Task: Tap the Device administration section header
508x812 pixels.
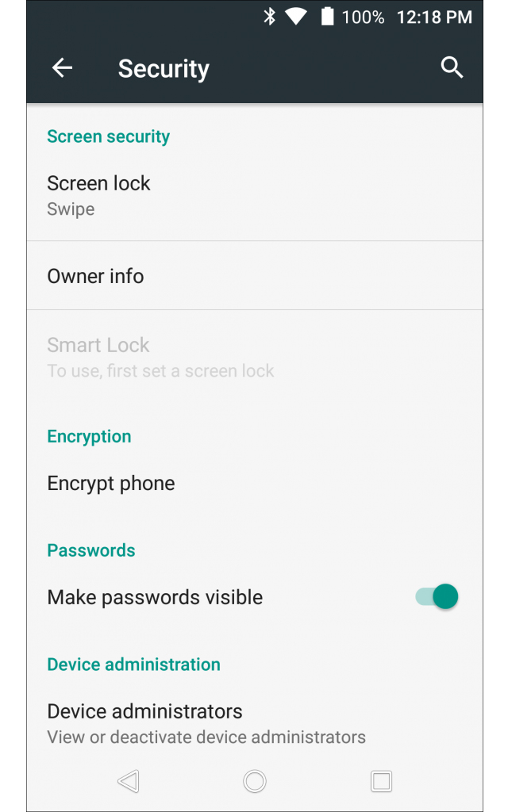Action: coord(133,665)
